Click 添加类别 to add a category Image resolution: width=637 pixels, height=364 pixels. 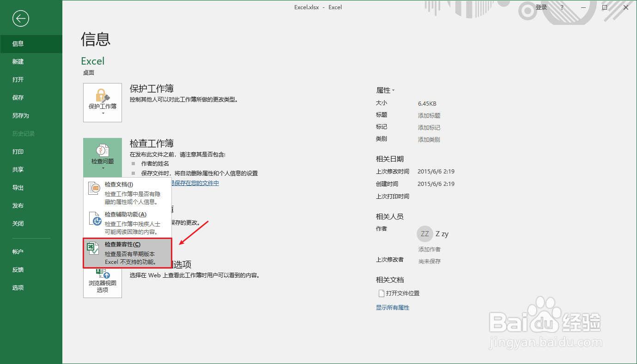(429, 140)
